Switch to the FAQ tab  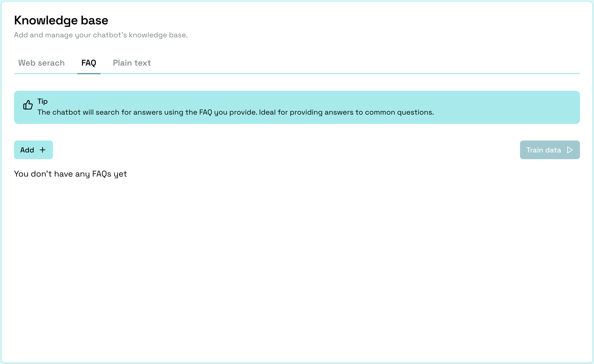89,63
